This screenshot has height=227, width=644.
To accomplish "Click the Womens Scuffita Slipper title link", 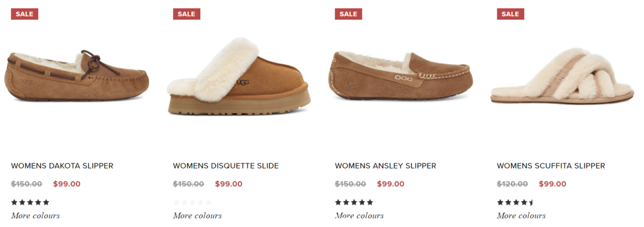I will point(551,166).
